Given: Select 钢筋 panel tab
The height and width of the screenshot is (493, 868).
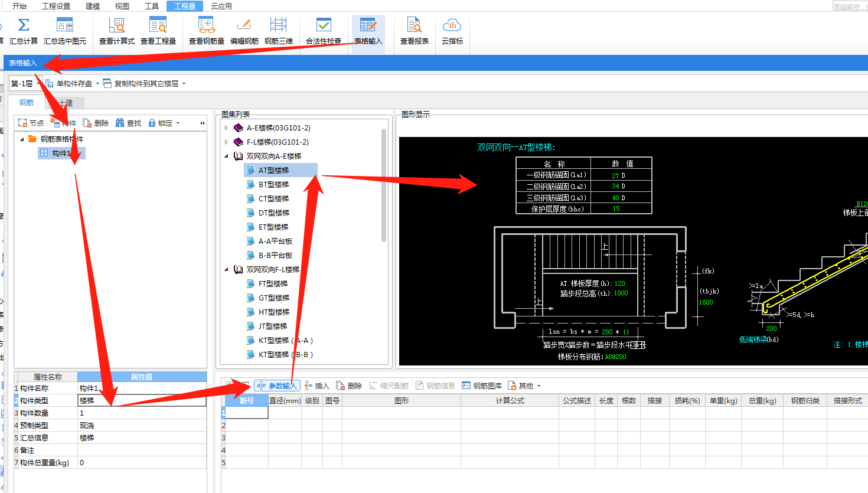Looking at the screenshot, I should tap(27, 102).
